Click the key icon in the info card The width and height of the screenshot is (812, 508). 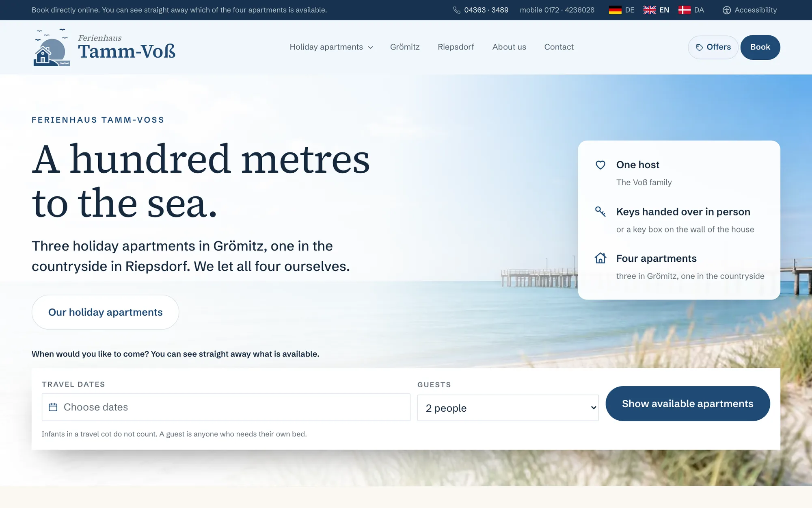(600, 211)
